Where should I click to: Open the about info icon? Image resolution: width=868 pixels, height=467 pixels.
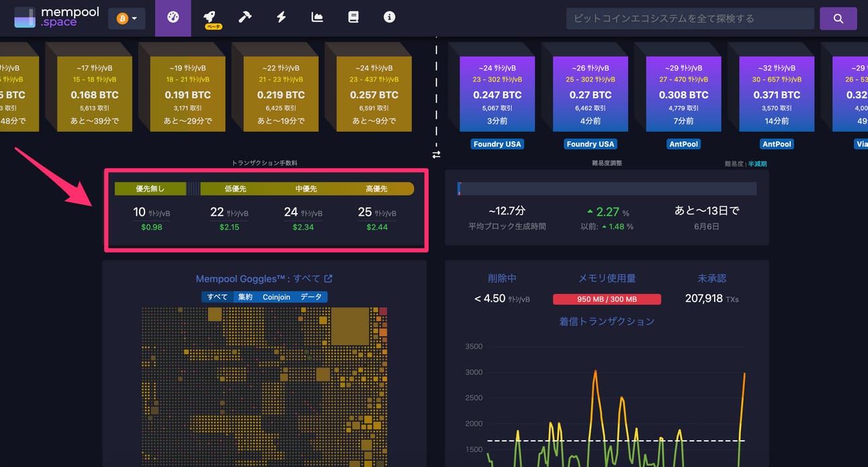tap(390, 17)
